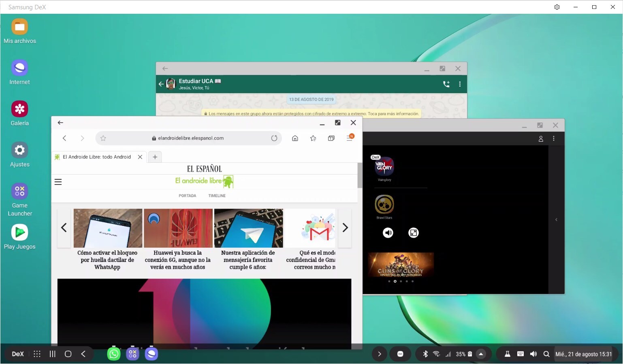Open the date and time panel
The height and width of the screenshot is (364, 623).
point(584,354)
